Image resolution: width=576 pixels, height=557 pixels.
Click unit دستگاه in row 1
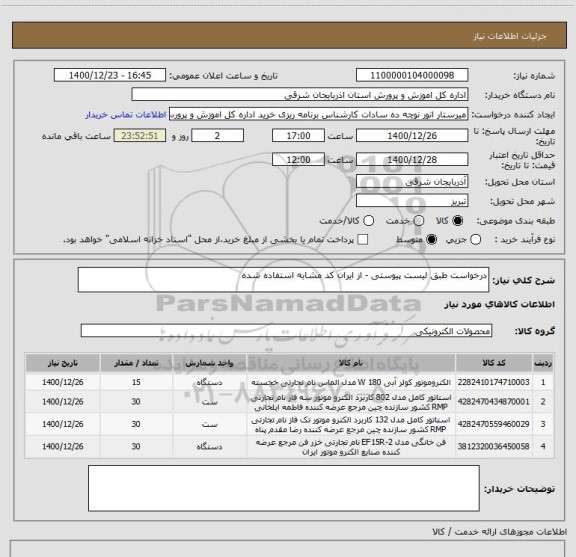pyautogui.click(x=209, y=382)
